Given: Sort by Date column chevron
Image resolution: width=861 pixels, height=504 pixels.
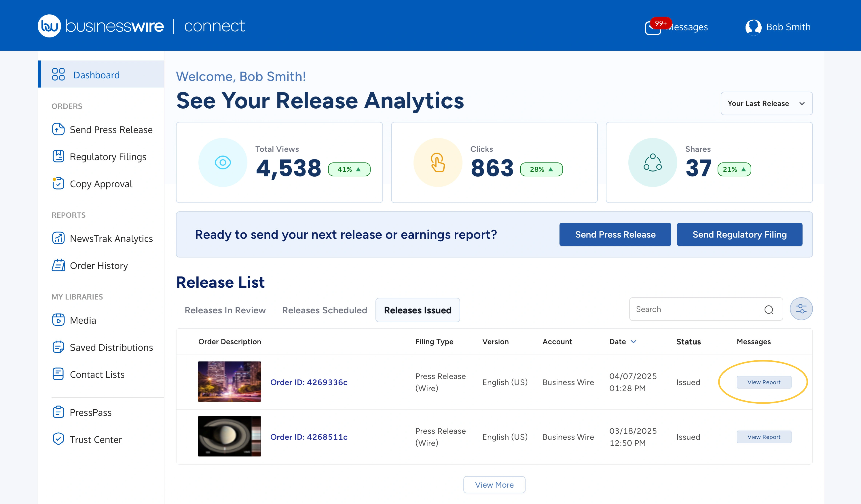Looking at the screenshot, I should point(633,342).
